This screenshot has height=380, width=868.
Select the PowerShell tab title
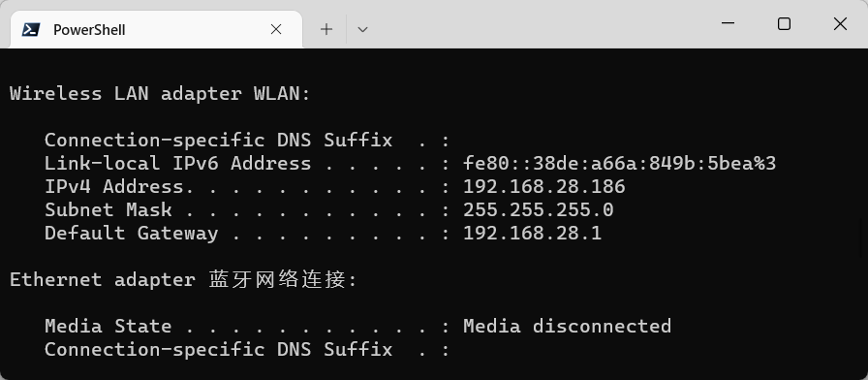(89, 30)
